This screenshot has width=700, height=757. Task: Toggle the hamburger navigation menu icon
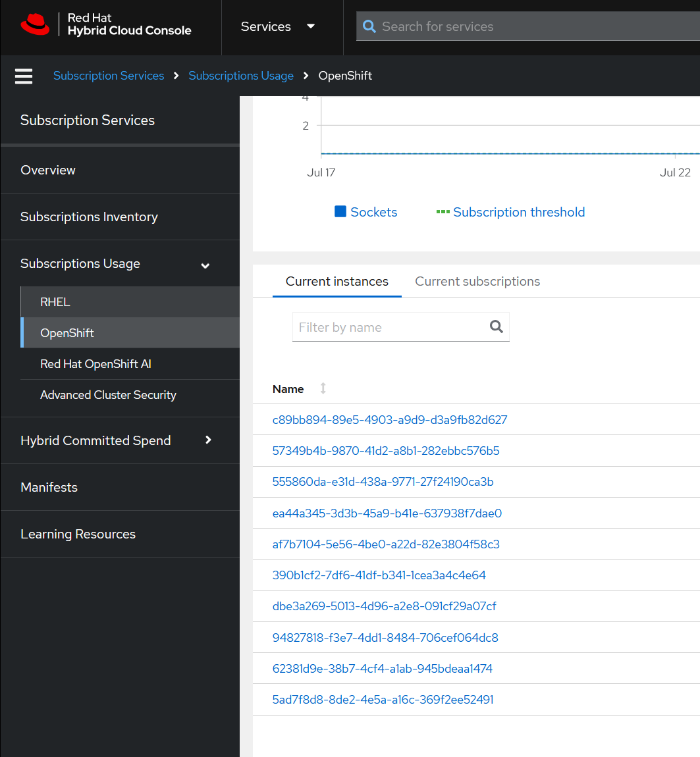(x=24, y=76)
